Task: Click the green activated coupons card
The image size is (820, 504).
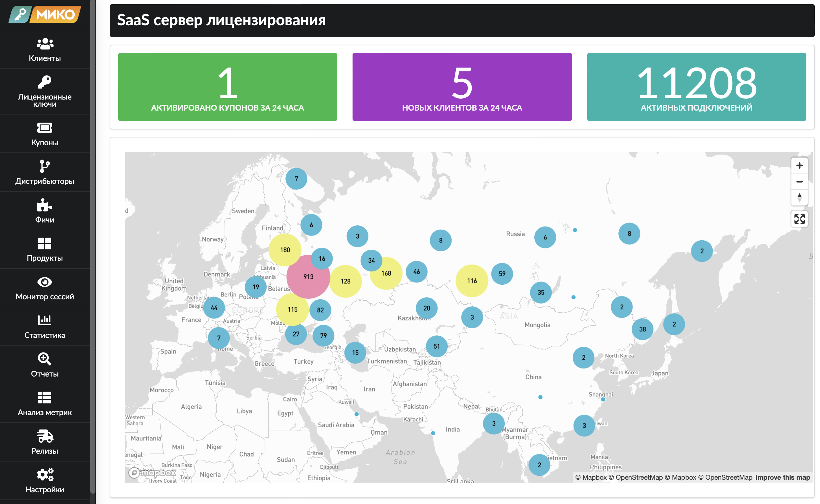Action: tap(228, 87)
